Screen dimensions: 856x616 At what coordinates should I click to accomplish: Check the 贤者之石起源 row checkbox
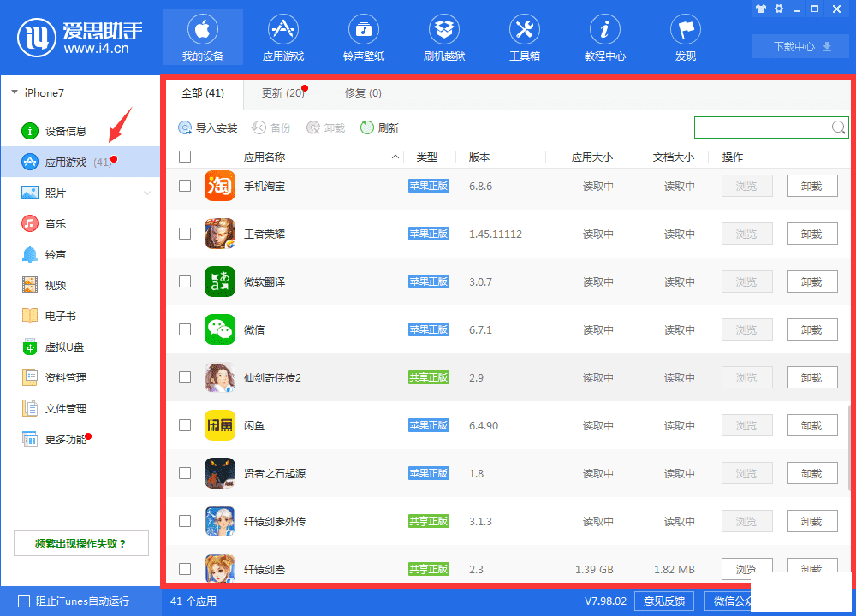click(x=185, y=473)
